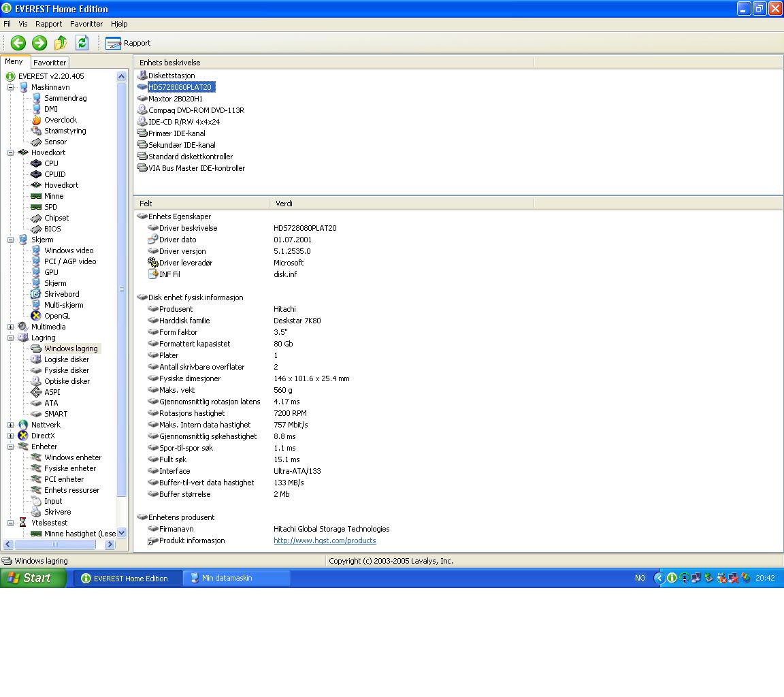This screenshot has width=784, height=697.
Task: Select Diskettstasjon in device list
Action: coord(167,76)
